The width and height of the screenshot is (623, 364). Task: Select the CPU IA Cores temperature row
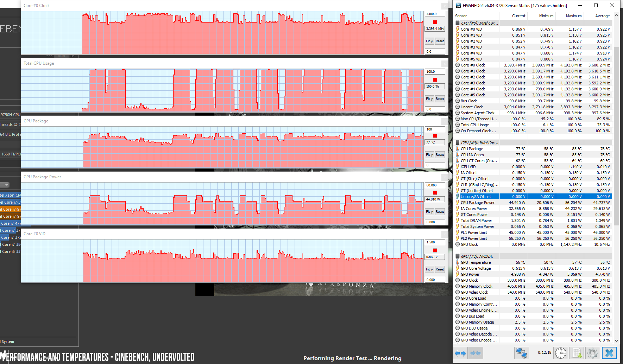(x=533, y=155)
